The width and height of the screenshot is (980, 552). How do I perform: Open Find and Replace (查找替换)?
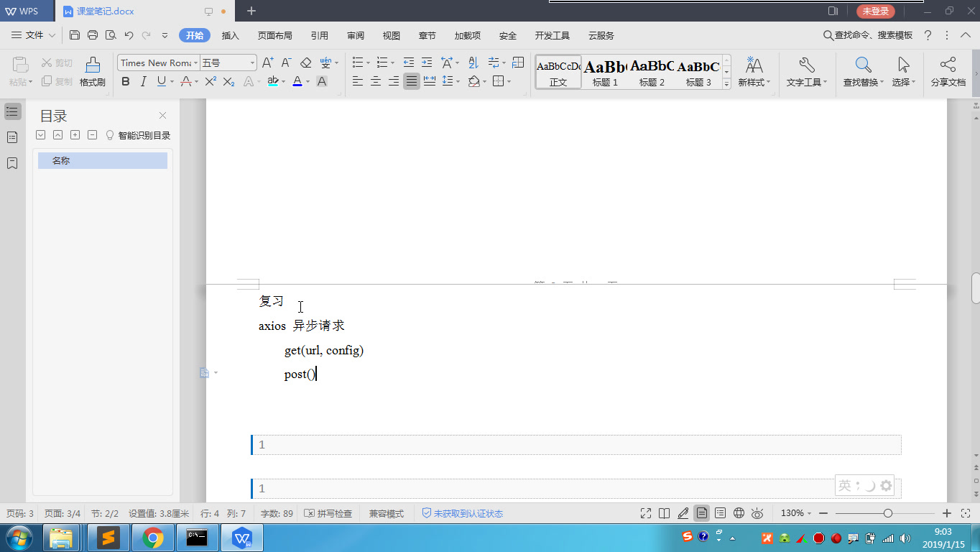click(863, 72)
